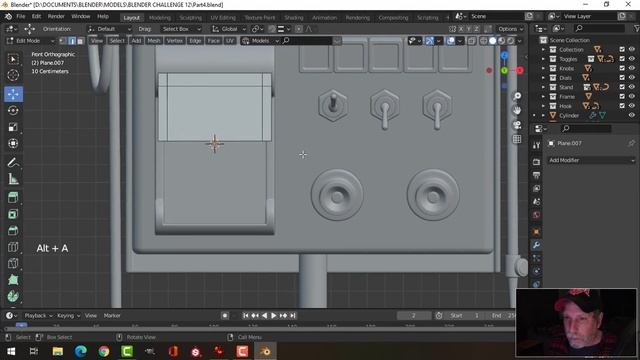The width and height of the screenshot is (640, 360).
Task: Open the Global transform orientation dropdown
Action: [229, 29]
